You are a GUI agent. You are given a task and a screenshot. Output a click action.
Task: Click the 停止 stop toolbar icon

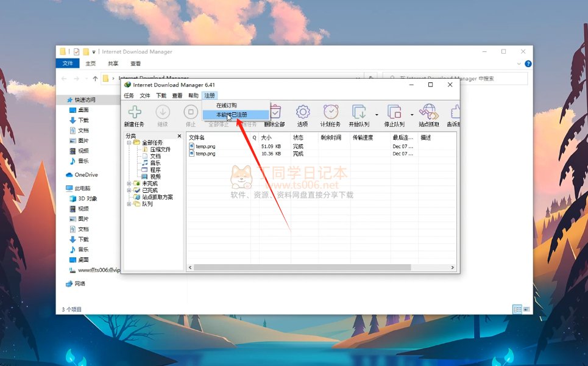point(191,112)
